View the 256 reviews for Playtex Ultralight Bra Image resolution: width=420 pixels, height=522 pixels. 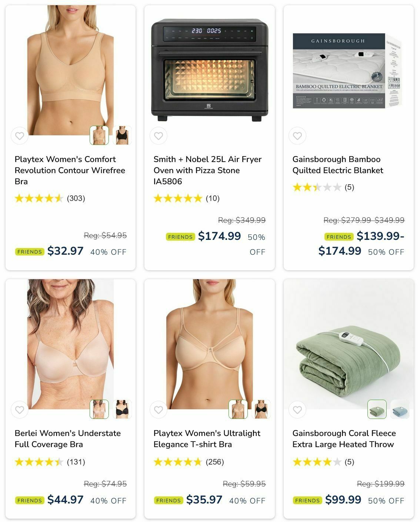tap(215, 462)
